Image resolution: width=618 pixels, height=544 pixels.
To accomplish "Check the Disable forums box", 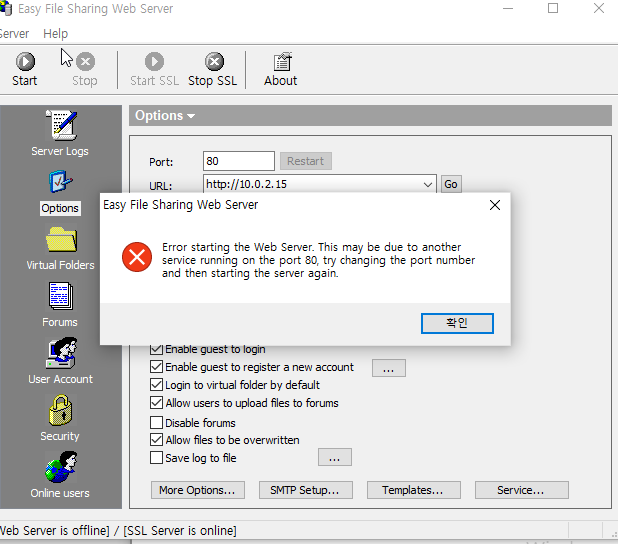I will pyautogui.click(x=156, y=422).
